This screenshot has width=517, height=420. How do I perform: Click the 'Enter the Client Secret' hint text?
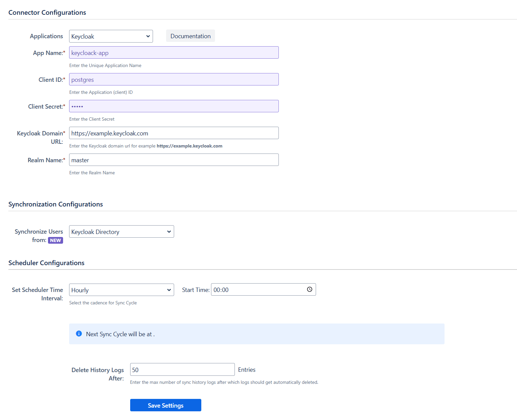tap(92, 119)
